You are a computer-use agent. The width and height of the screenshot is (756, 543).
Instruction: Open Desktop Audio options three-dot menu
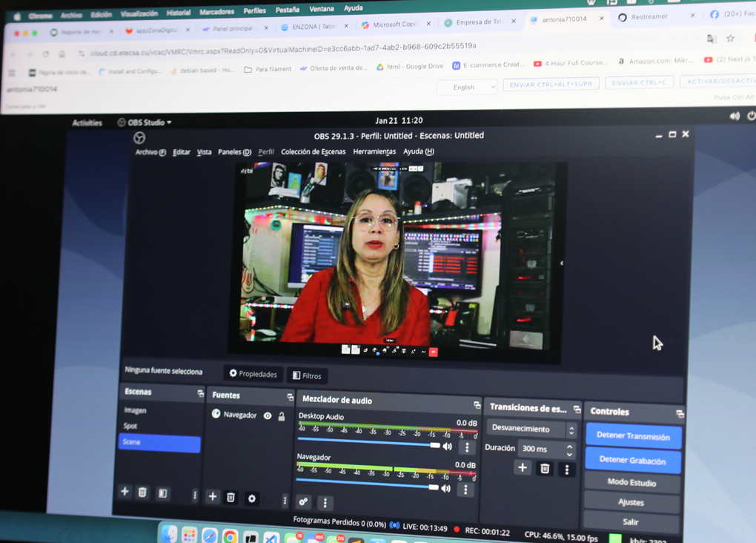467,448
